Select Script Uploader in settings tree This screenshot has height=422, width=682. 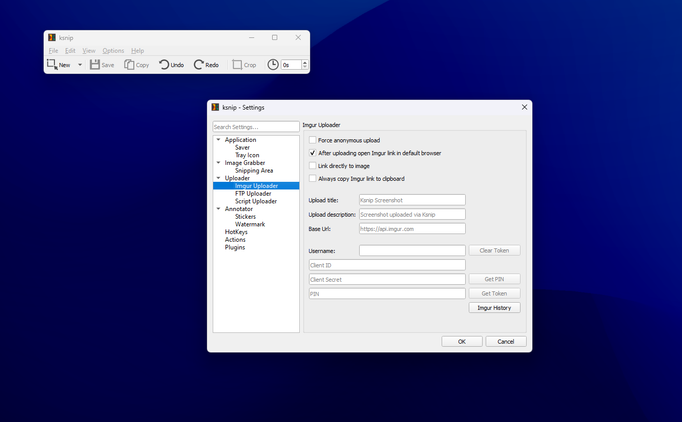pyautogui.click(x=256, y=201)
